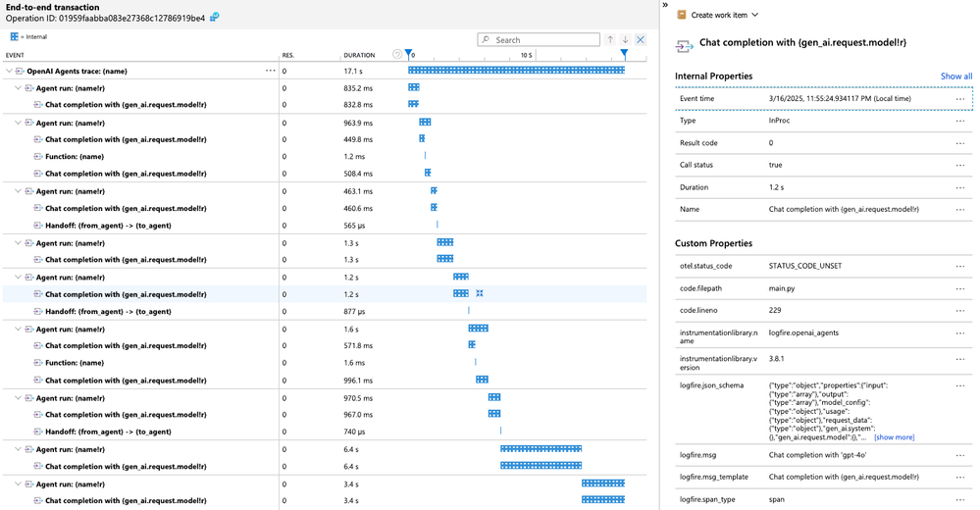
Task: Select the Handoff row lasting 565 µs
Action: point(325,226)
